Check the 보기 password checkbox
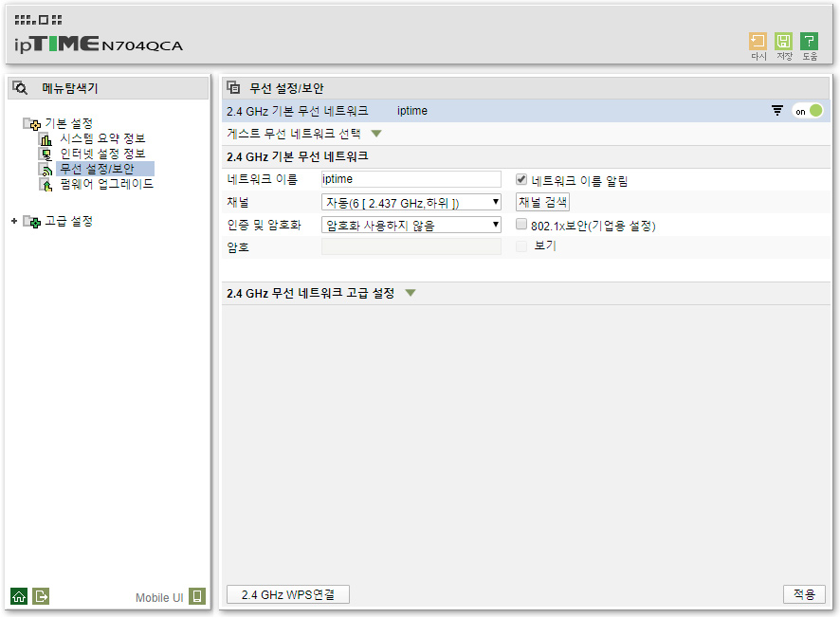840x618 pixels. pyautogui.click(x=521, y=246)
